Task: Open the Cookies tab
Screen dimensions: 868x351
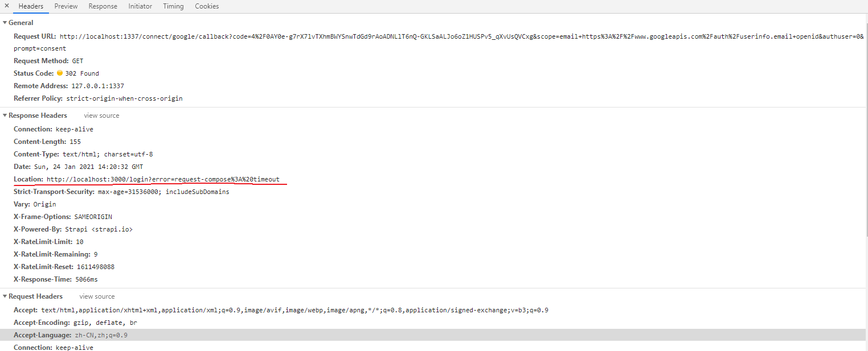Action: pos(206,6)
